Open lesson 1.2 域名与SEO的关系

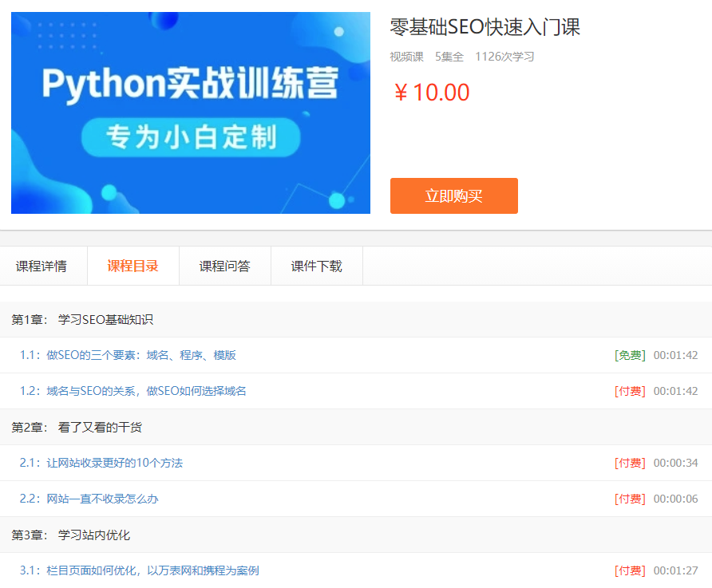pos(133,391)
